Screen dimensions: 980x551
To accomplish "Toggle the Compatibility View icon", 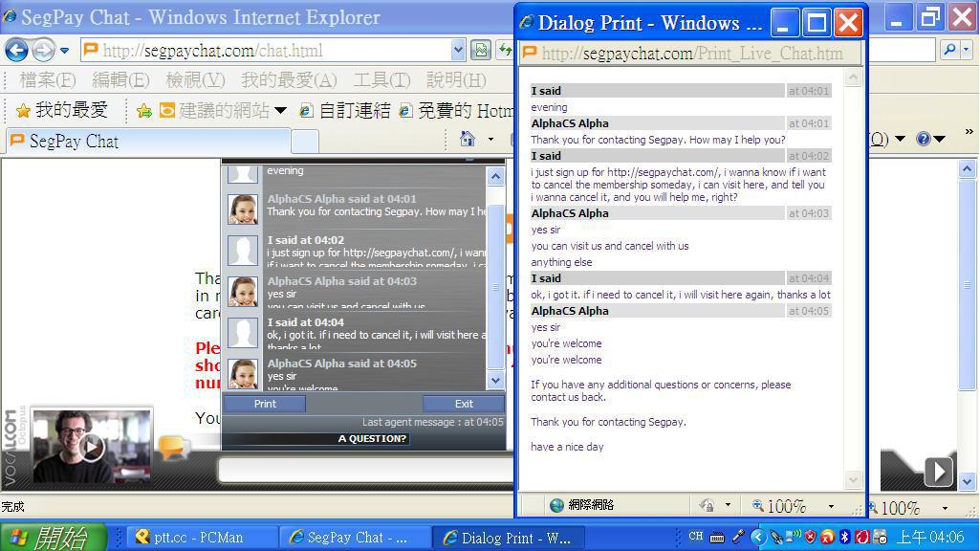I will (x=481, y=50).
